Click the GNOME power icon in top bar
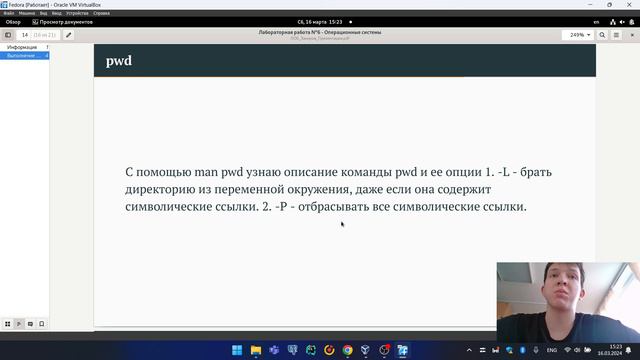This screenshot has height=360, width=640. coord(632,22)
